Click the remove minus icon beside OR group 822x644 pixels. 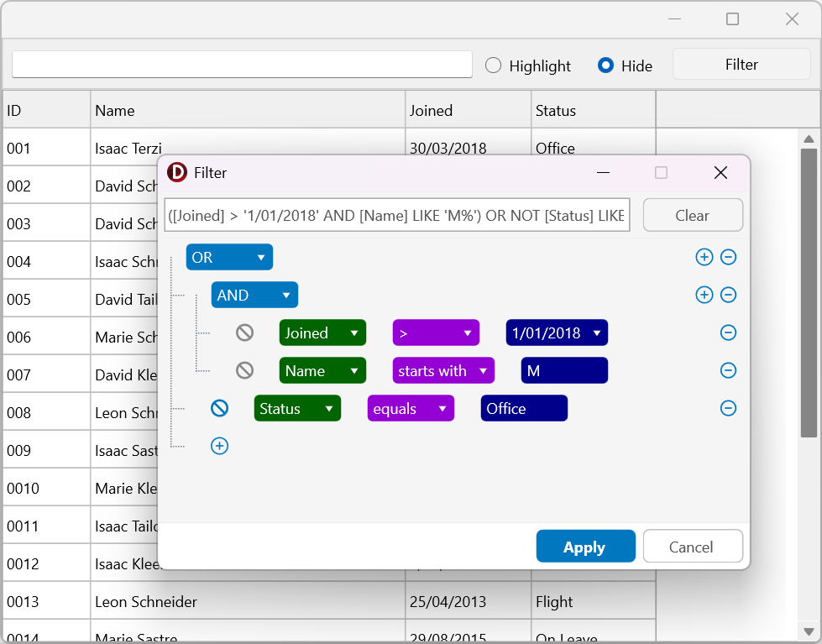tap(728, 257)
